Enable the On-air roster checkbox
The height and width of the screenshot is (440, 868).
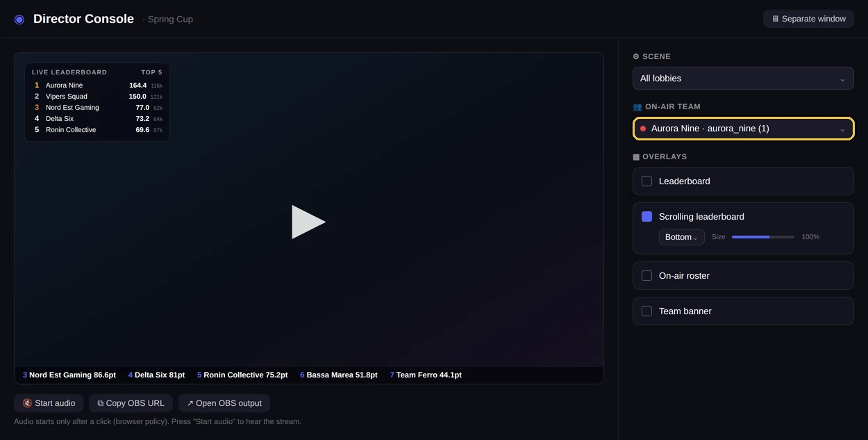(646, 276)
